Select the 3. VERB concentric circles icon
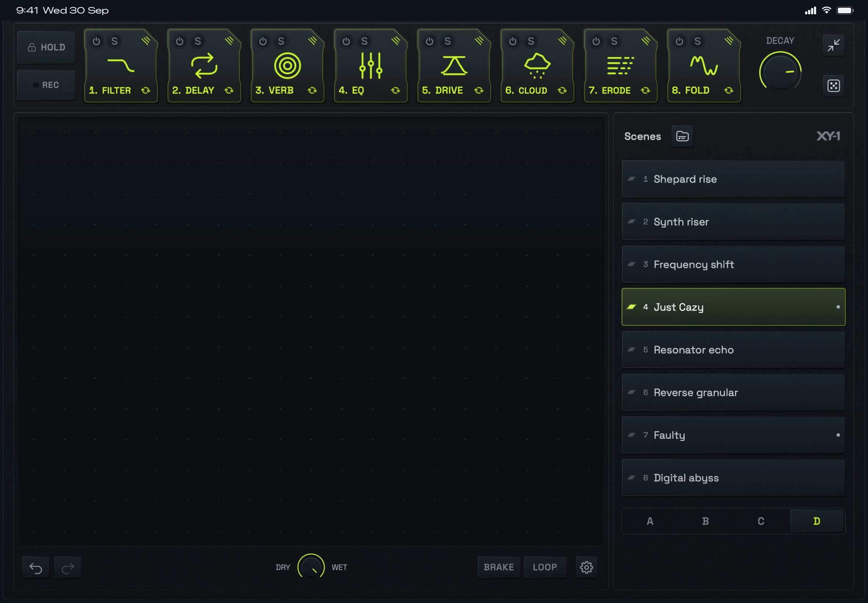The image size is (868, 603). click(287, 66)
